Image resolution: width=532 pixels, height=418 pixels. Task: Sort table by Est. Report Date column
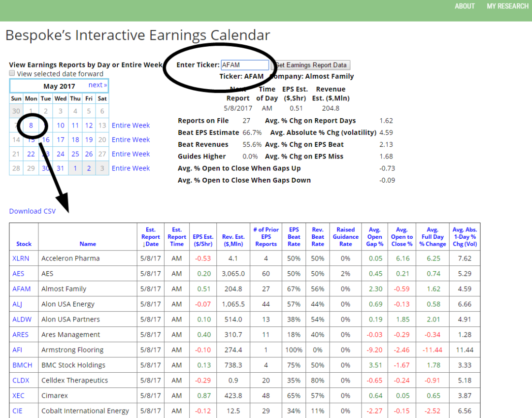(x=150, y=237)
